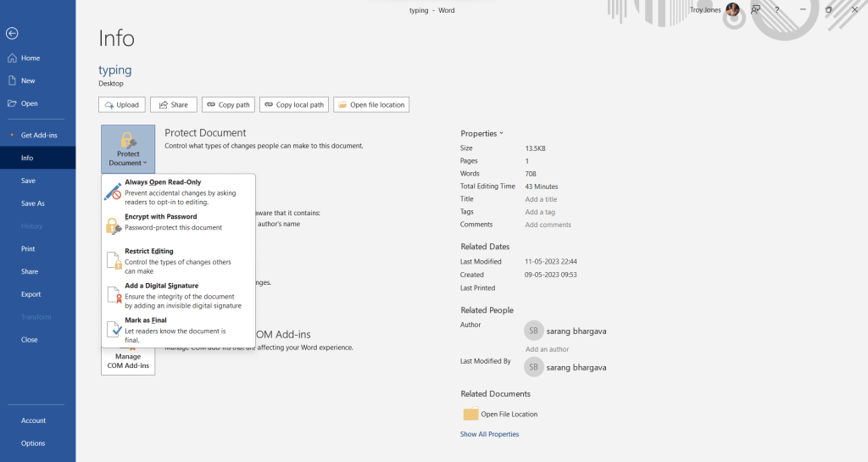Click the Restrict Editing document icon
The image size is (868, 462).
tap(113, 261)
